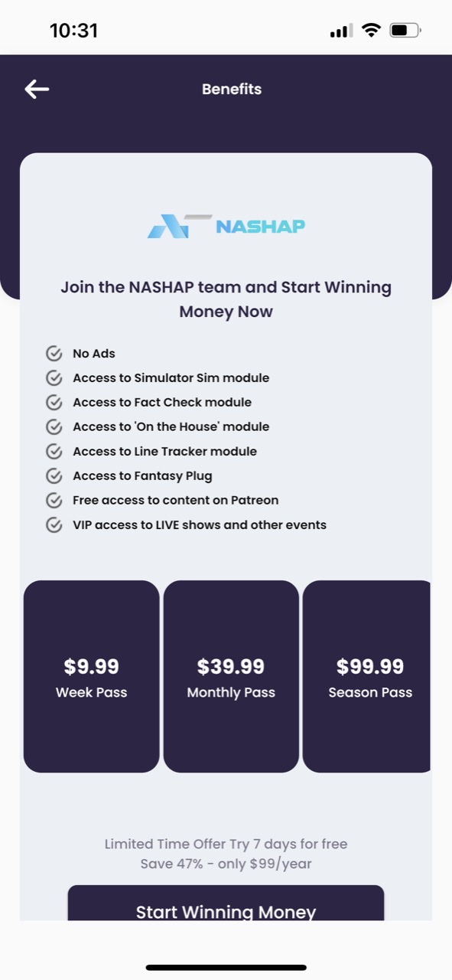This screenshot has height=980, width=452.
Task: Click the NASHAP logo
Action: point(226,226)
